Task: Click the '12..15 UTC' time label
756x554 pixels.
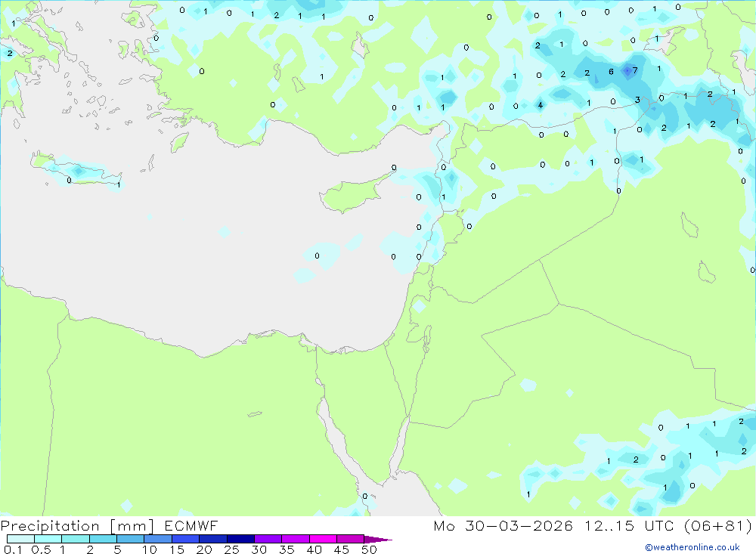Action: point(629,526)
